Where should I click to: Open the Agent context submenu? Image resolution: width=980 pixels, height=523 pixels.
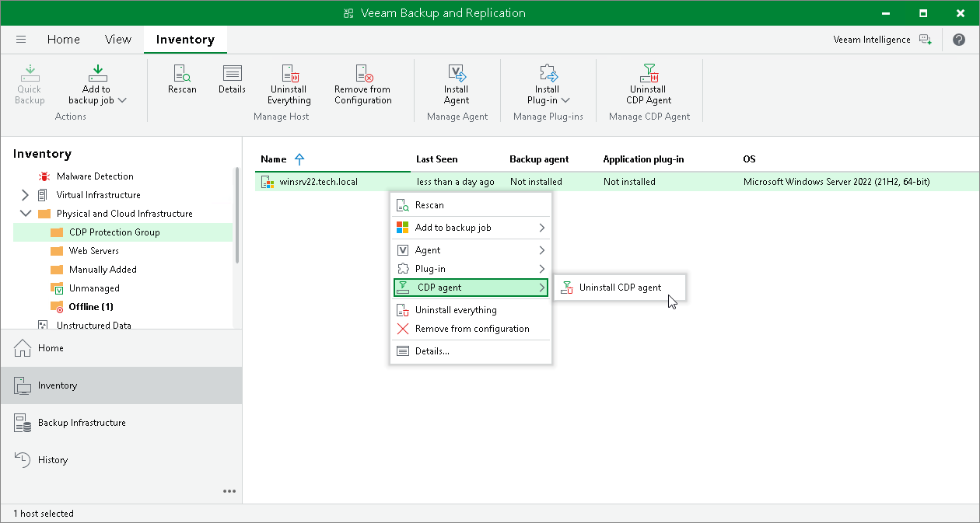click(471, 250)
